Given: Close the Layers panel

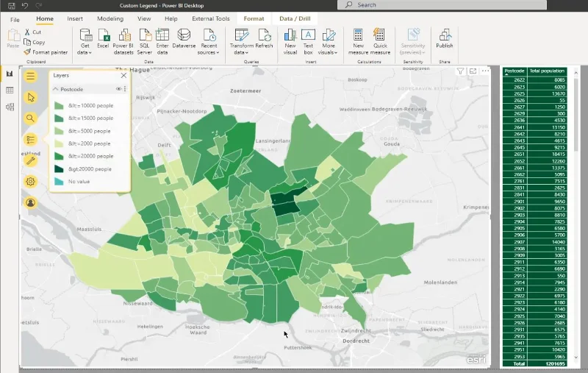Looking at the screenshot, I should tap(123, 76).
